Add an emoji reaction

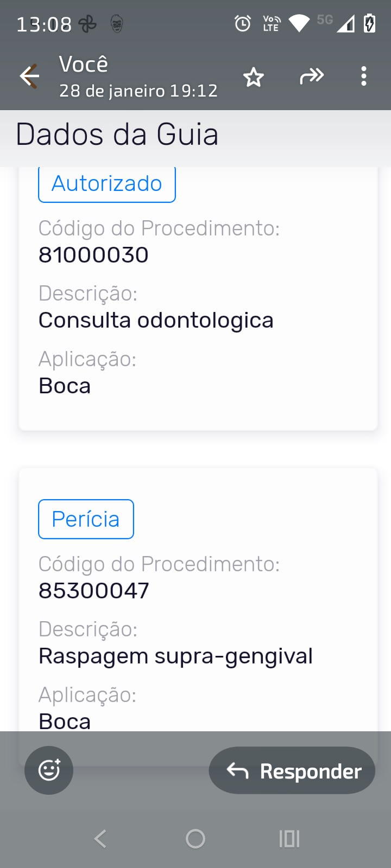tap(49, 770)
